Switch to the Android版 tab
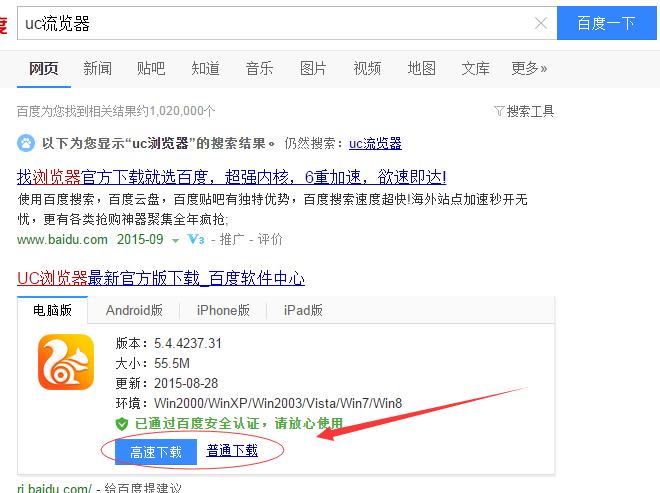The width and height of the screenshot is (660, 493). (x=134, y=310)
